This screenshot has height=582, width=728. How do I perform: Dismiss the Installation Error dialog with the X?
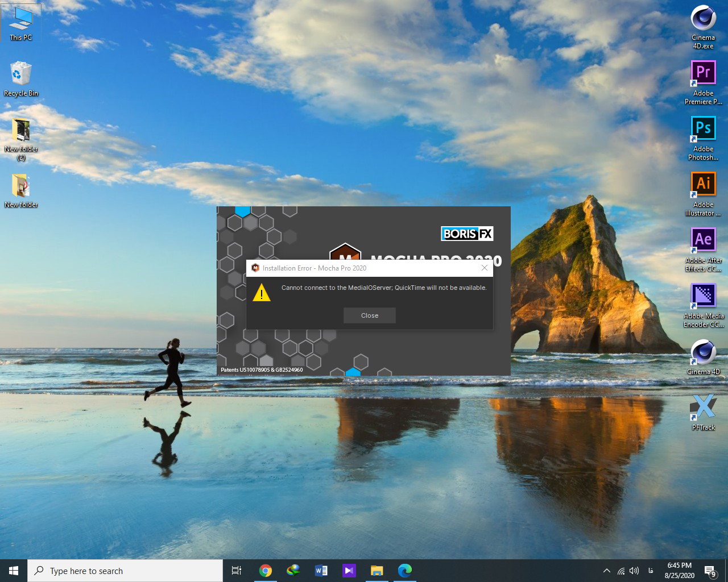tap(485, 268)
